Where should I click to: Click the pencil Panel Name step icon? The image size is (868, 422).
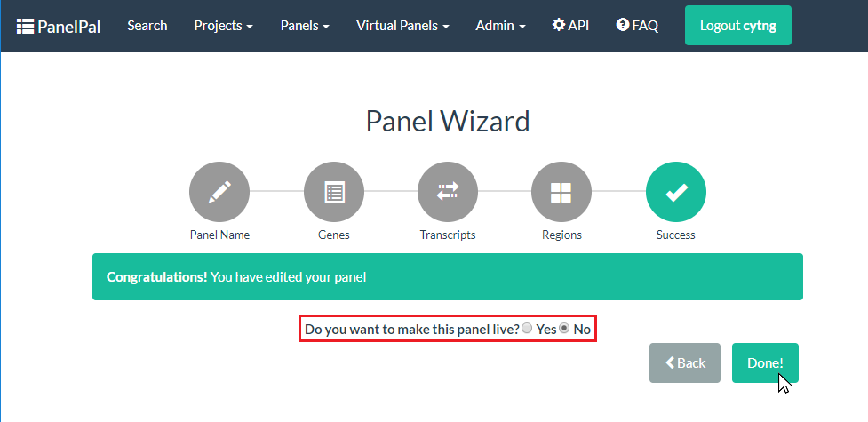(219, 192)
